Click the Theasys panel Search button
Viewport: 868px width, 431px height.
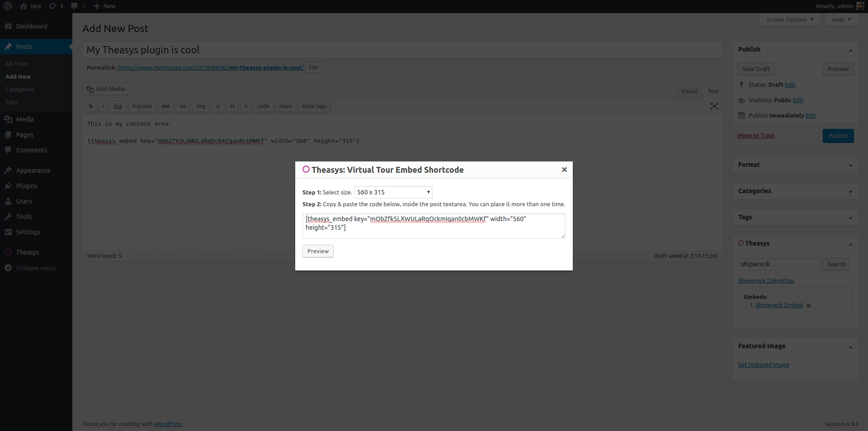click(x=836, y=265)
